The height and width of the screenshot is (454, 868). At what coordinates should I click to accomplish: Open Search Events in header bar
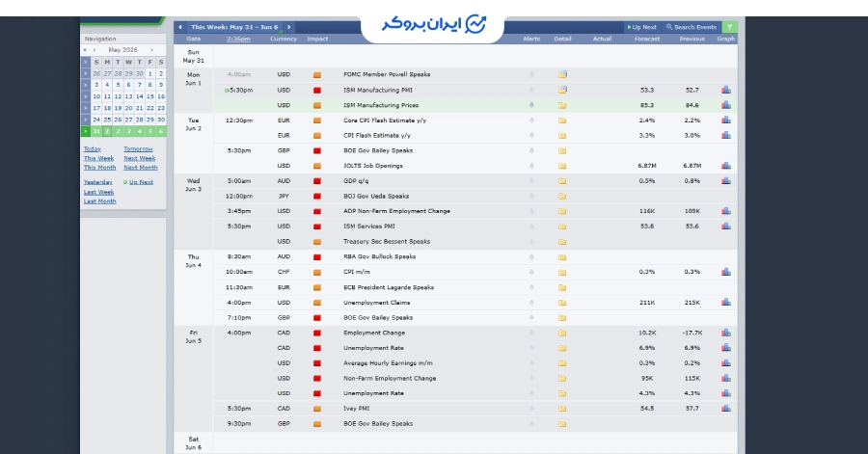(692, 27)
